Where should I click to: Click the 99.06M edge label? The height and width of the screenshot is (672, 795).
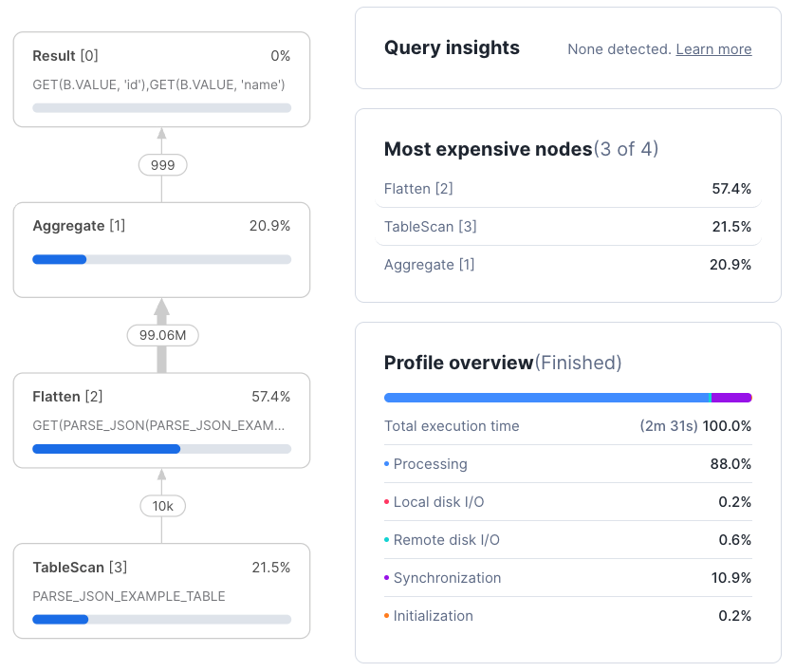click(x=162, y=335)
